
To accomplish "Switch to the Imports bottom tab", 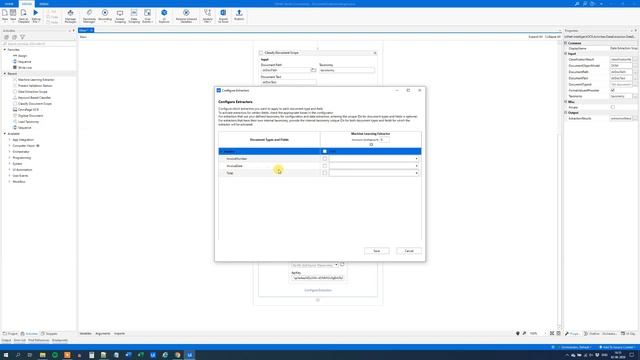I will click(x=119, y=333).
